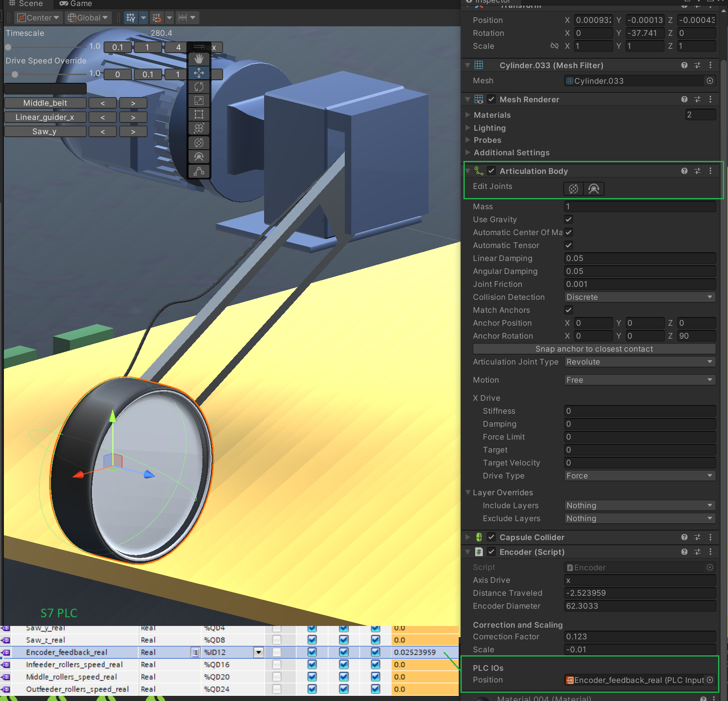Select the Move tool in scene overlay
Screen dimensions: 728x701
point(199,73)
